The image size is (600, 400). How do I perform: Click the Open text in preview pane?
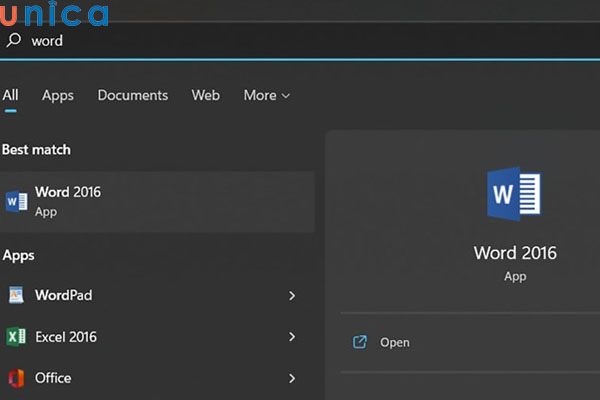tap(395, 342)
